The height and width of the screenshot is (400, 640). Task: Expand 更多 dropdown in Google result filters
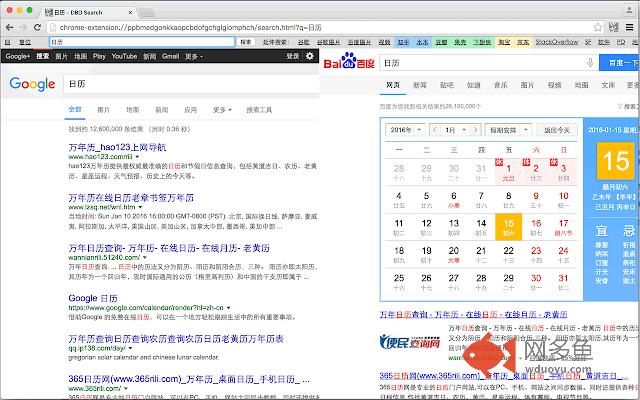(222, 110)
